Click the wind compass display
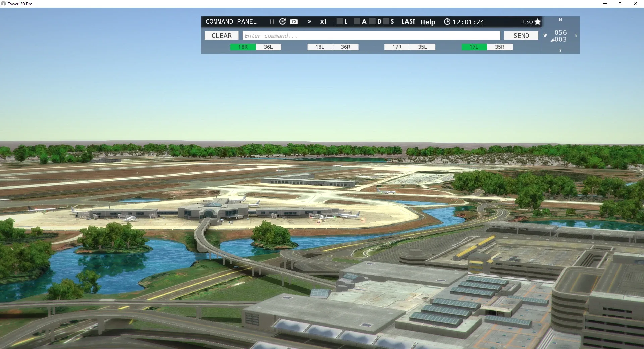The image size is (644, 349). point(560,35)
